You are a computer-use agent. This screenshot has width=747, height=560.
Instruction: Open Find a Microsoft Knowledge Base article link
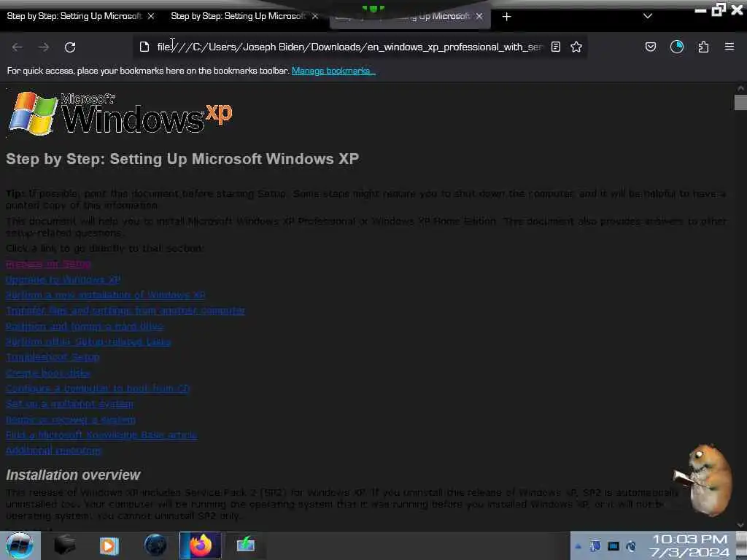[x=101, y=435]
